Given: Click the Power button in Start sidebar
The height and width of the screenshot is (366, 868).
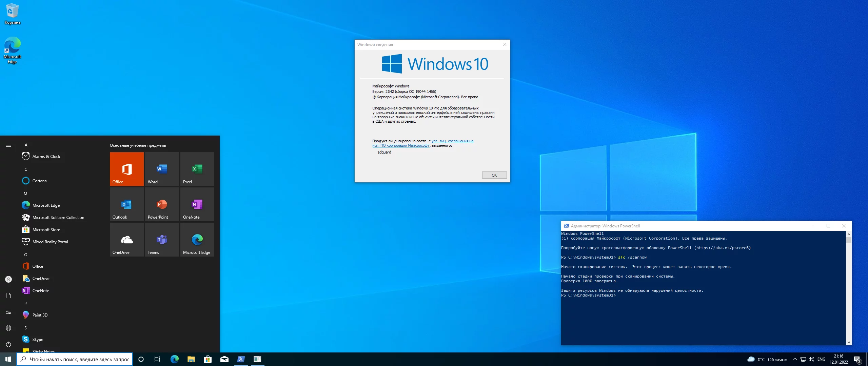Looking at the screenshot, I should [x=8, y=344].
